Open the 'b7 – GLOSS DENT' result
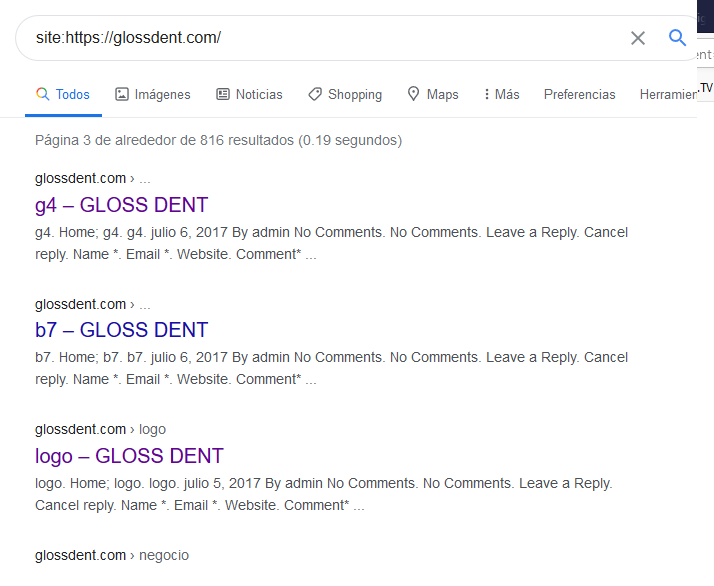Viewport: 714px width, 586px height. click(x=122, y=330)
